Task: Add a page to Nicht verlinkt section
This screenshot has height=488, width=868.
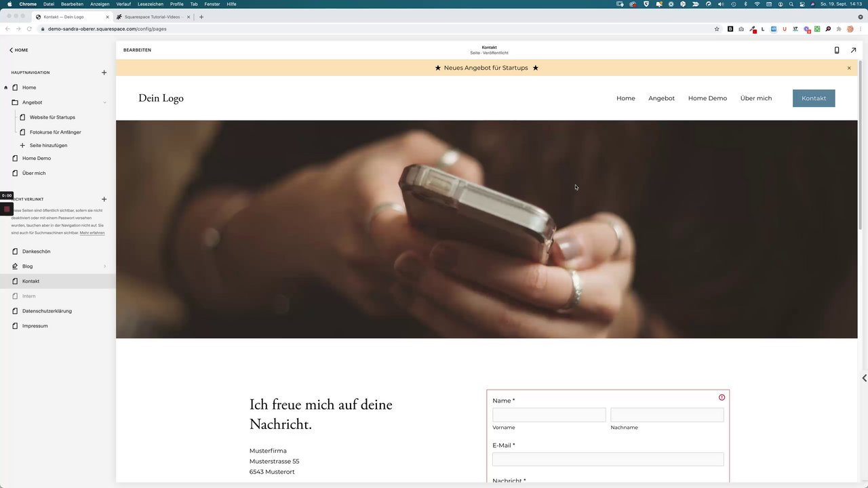Action: (104, 199)
